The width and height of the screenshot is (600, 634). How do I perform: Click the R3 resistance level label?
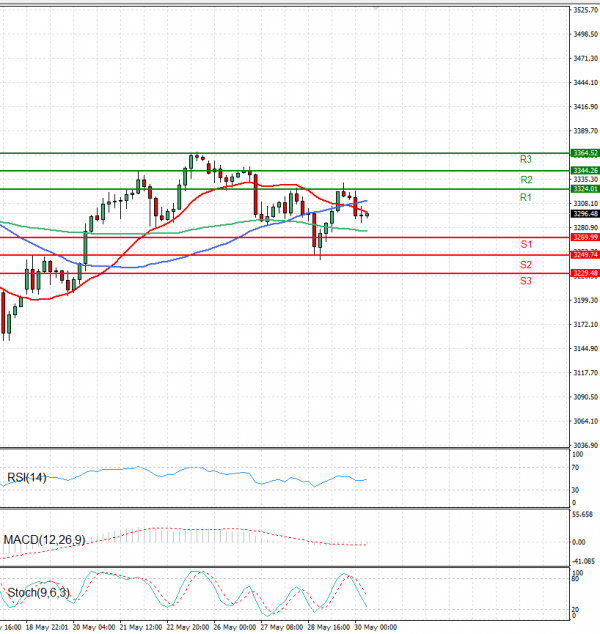pos(525,160)
